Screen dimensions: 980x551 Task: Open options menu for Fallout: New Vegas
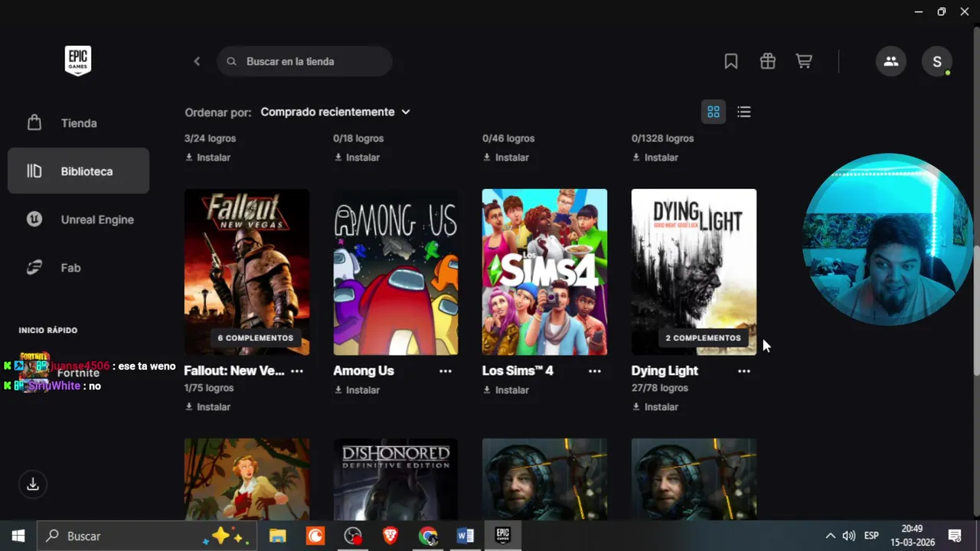tap(297, 371)
